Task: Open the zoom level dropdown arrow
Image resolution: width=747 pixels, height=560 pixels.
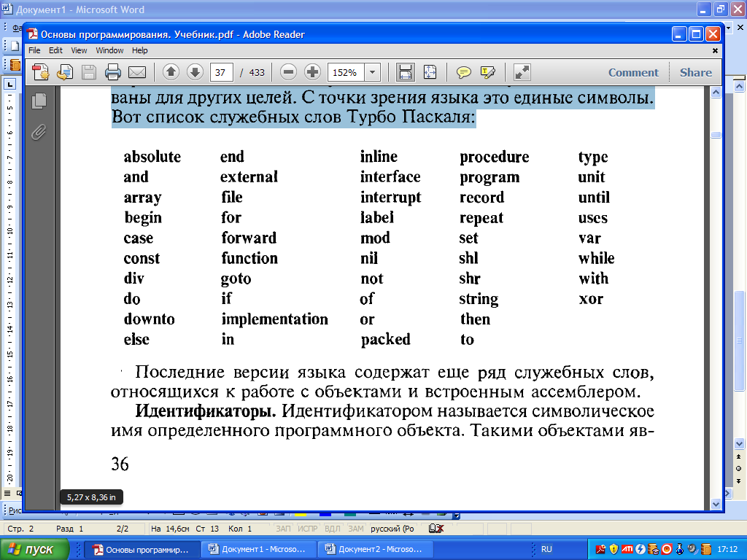Action: tap(373, 72)
